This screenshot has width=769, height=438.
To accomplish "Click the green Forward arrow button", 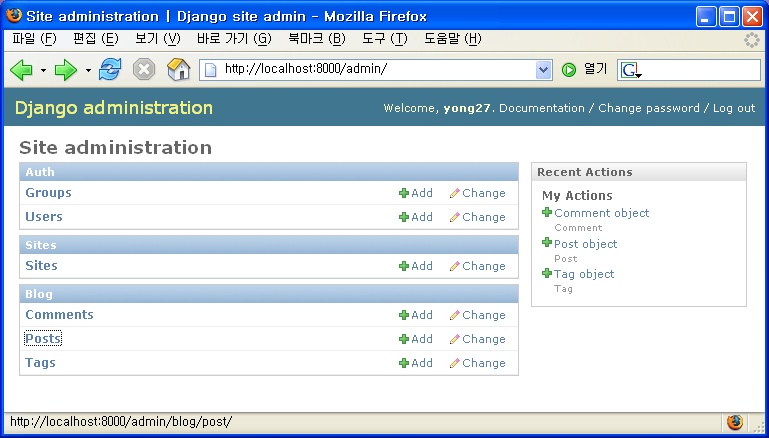I will click(65, 69).
